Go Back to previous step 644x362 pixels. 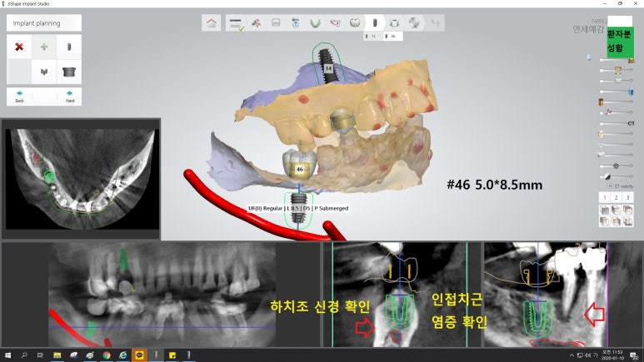click(x=19, y=96)
